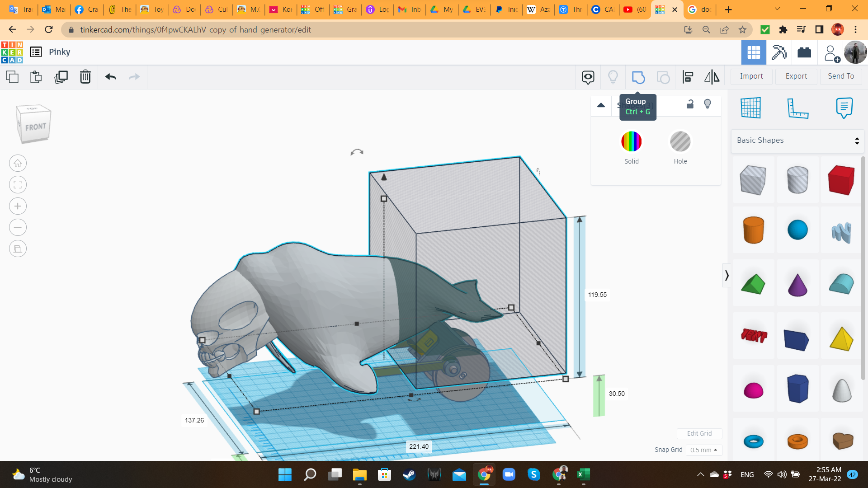This screenshot has height=488, width=868.
Task: Click the Duplicate and repeat icon
Action: 61,77
